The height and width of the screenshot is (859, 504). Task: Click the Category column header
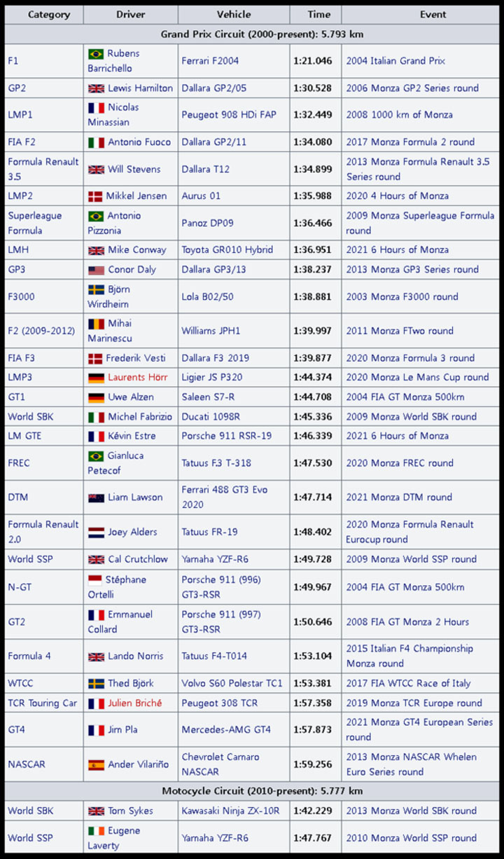coord(43,15)
